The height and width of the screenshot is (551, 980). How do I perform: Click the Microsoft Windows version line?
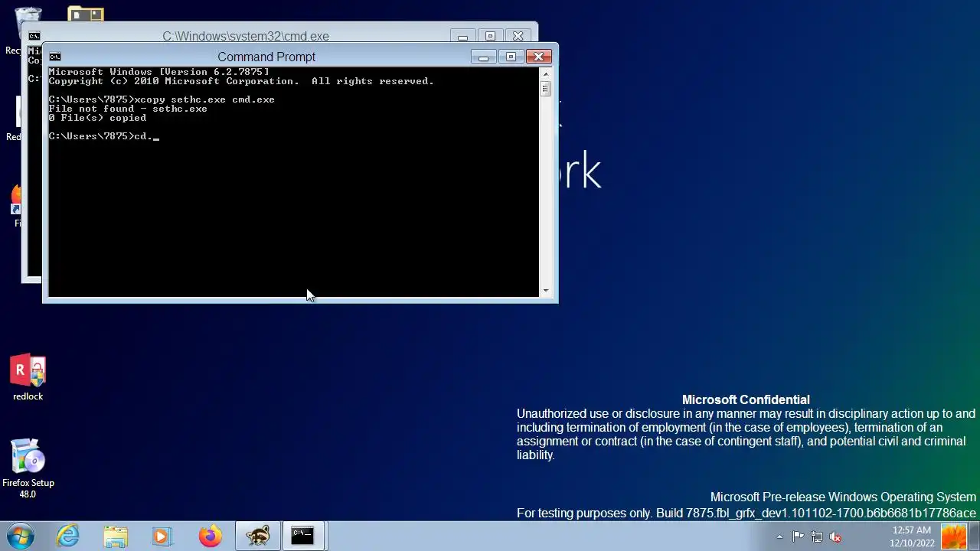[x=158, y=72]
